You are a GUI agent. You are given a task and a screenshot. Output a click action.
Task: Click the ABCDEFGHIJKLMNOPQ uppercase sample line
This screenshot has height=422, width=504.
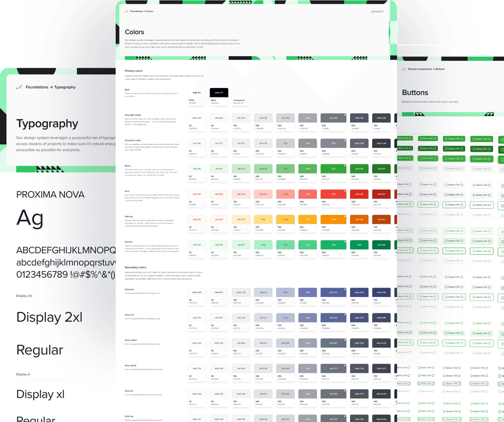coord(66,250)
